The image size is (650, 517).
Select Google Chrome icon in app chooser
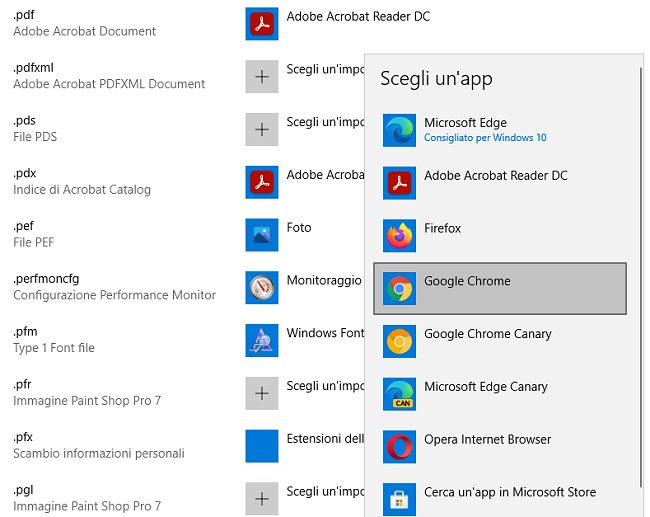tap(399, 289)
